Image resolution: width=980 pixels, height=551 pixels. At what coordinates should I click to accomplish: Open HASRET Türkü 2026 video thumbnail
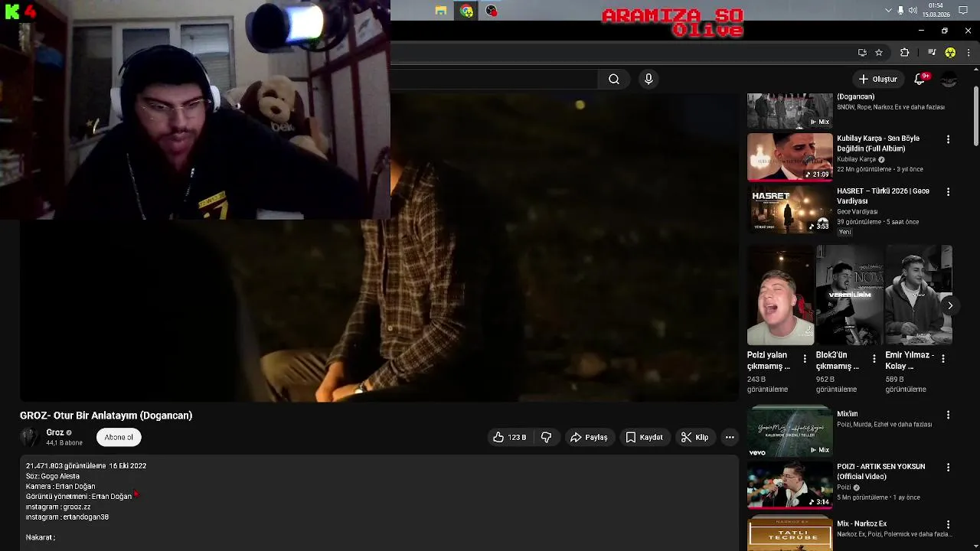(x=789, y=210)
